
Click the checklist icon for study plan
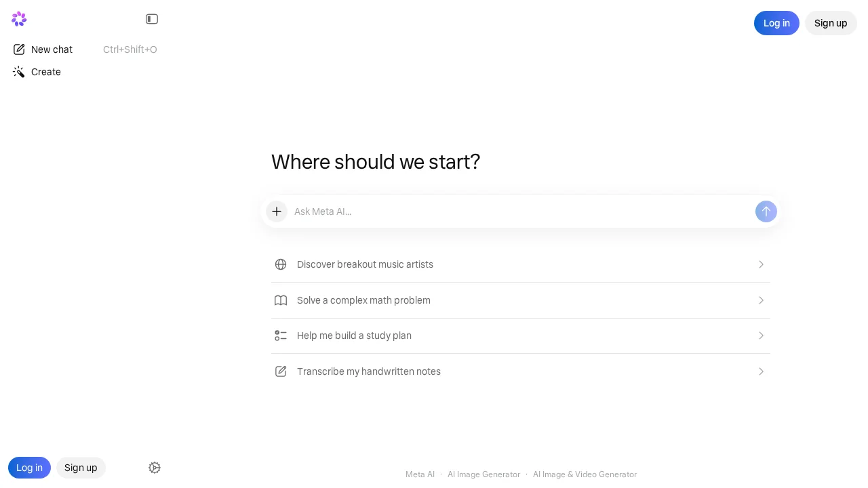281,335
